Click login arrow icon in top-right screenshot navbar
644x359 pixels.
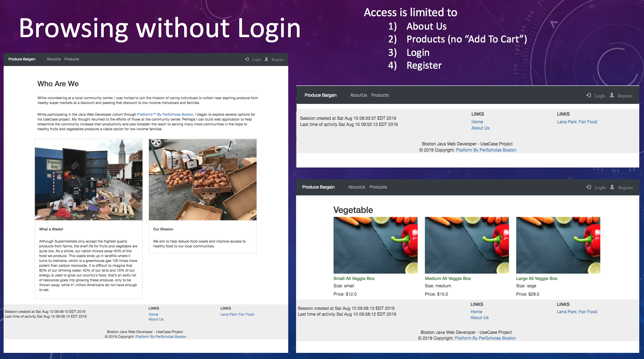[588, 95]
